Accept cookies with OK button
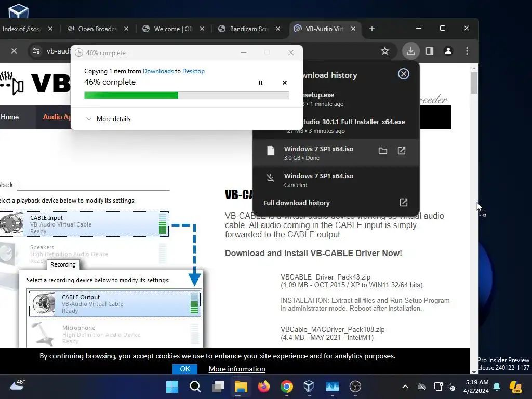The height and width of the screenshot is (399, 532). pyautogui.click(x=185, y=369)
